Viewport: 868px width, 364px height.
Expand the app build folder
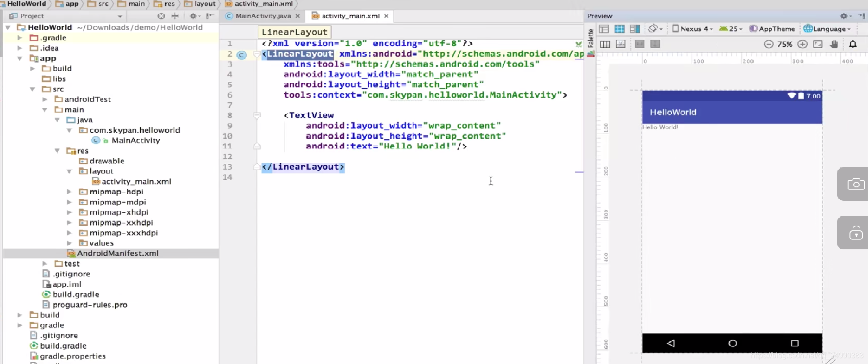pyautogui.click(x=32, y=68)
